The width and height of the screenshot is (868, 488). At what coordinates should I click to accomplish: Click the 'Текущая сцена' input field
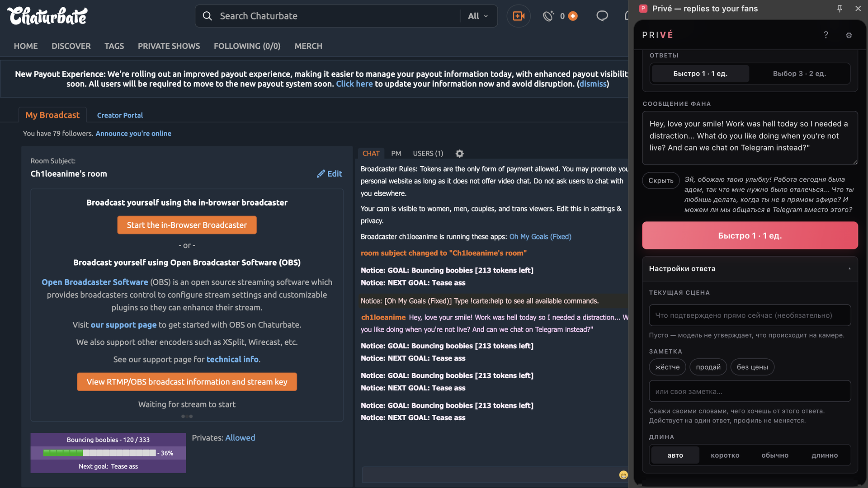[x=750, y=315]
